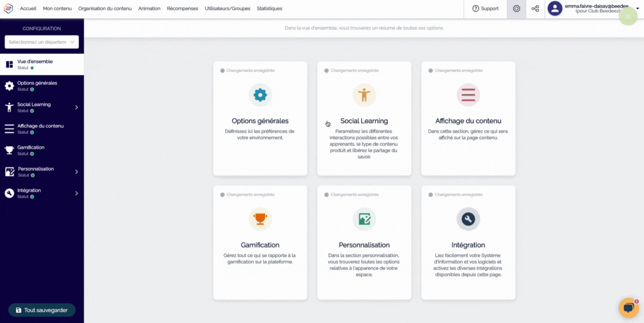
Task: Expand the Personnalisation sidebar submenu
Action: click(x=76, y=172)
